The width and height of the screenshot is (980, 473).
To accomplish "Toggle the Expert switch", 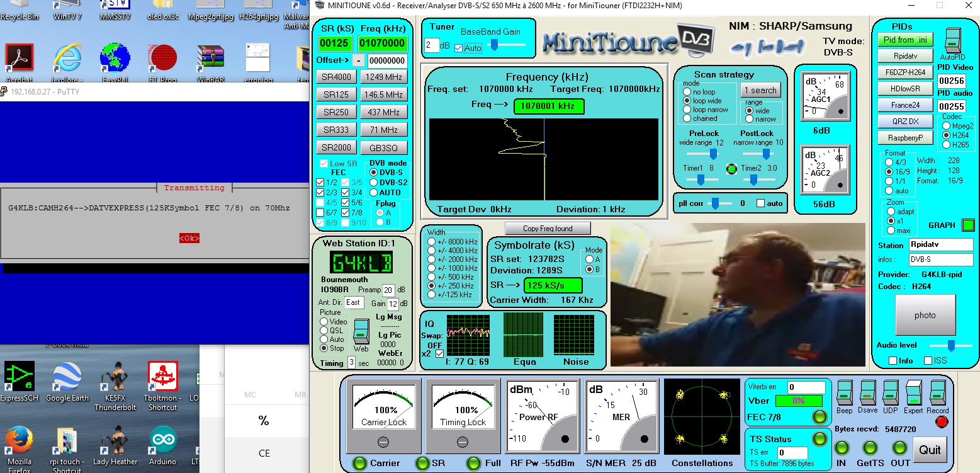I will (x=914, y=393).
